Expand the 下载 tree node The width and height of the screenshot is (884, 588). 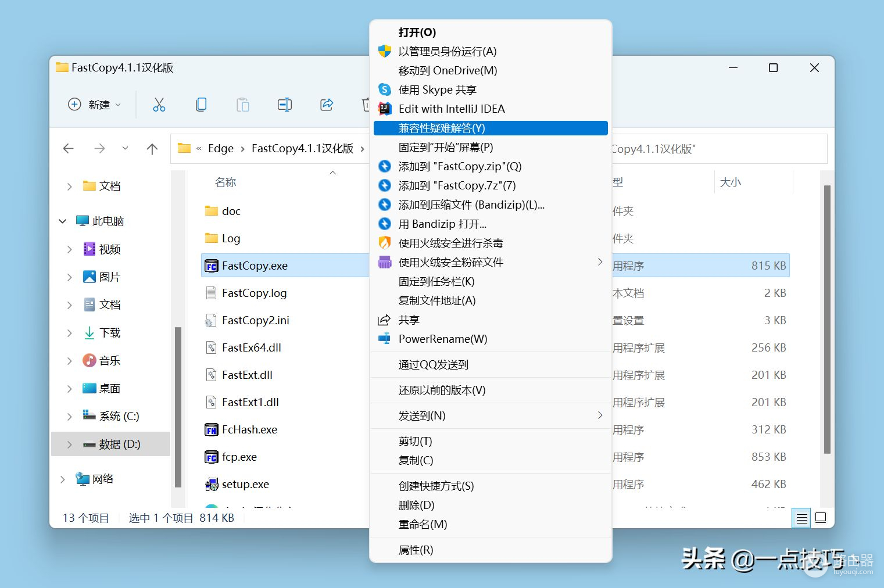(x=70, y=333)
